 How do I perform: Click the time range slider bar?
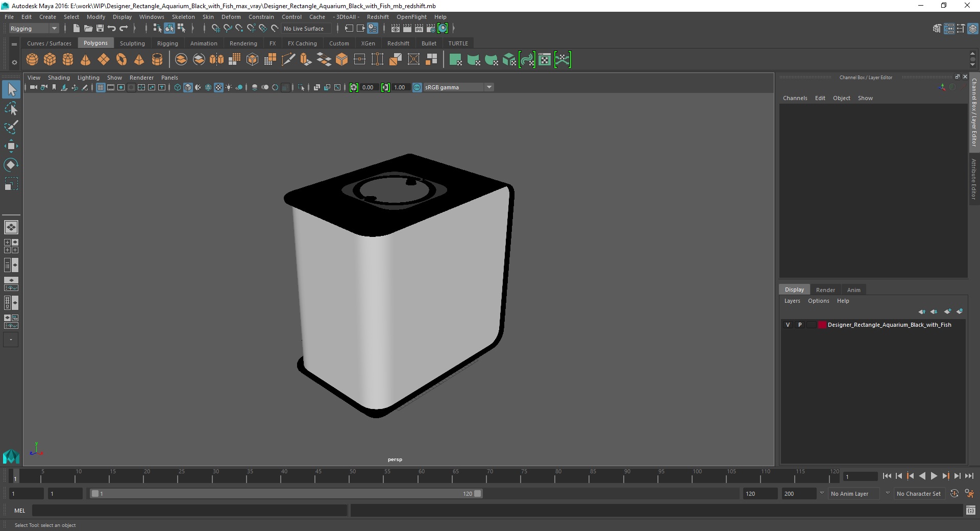point(286,494)
